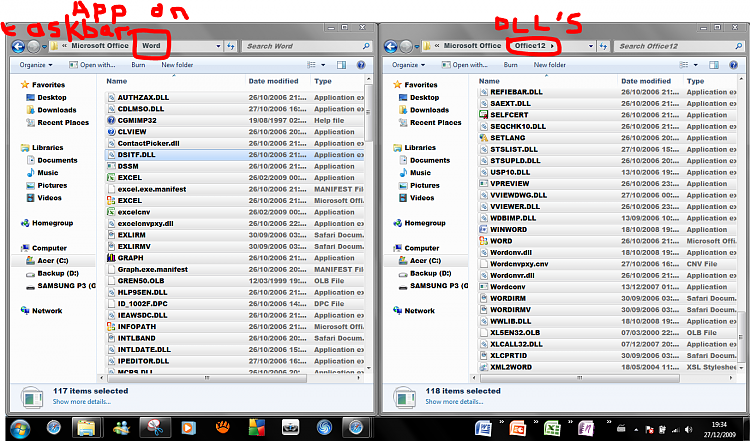Screen dimensions: 750x441
Task: Launch PowerPoint from the quick launch toolbar
Action: tap(518, 429)
